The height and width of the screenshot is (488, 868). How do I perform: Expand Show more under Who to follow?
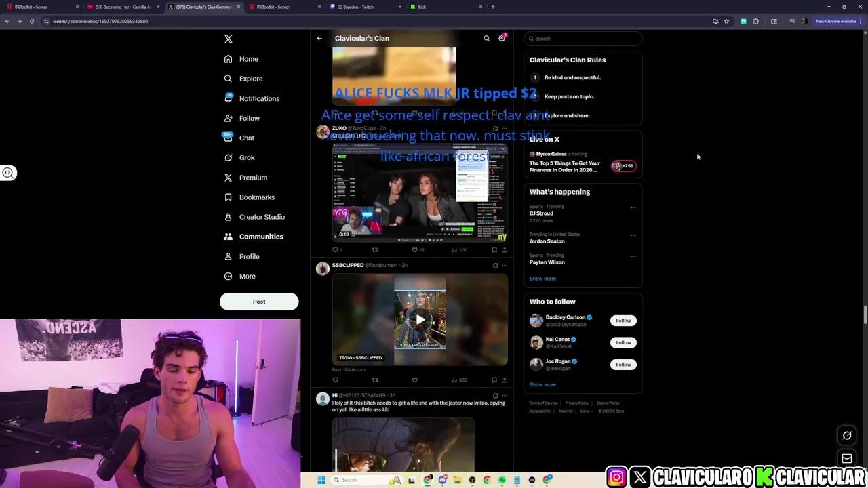(x=542, y=384)
